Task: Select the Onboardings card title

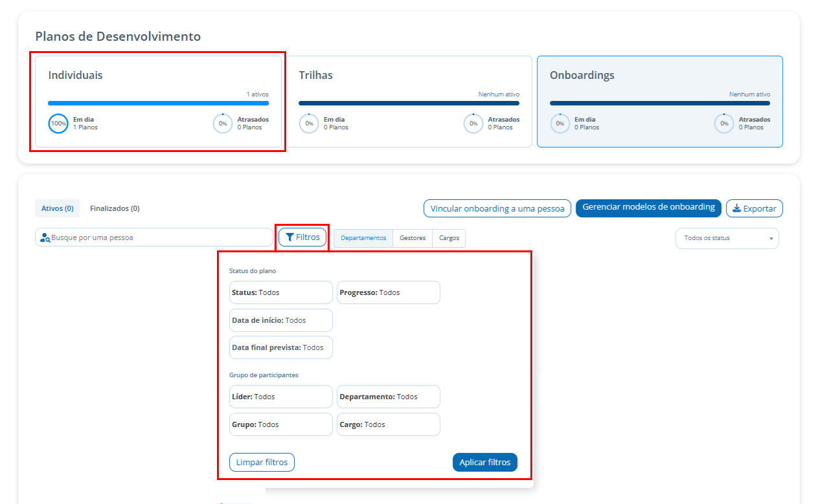Action: tap(582, 75)
